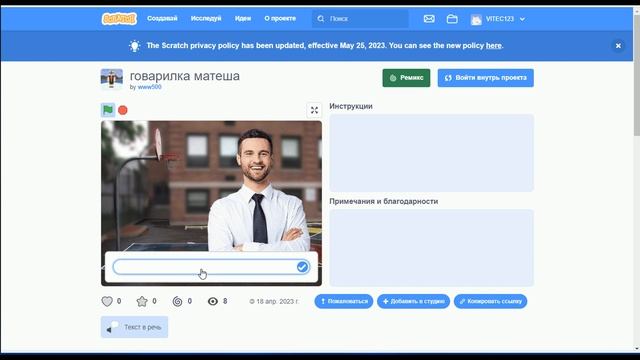Open the My Stuff folder icon
This screenshot has width=640, height=360.
pyautogui.click(x=452, y=19)
